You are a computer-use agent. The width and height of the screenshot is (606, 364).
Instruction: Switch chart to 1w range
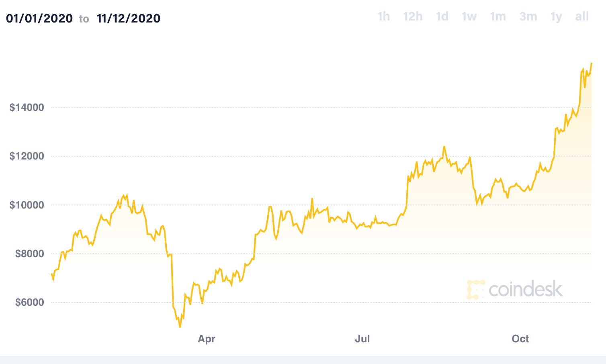(469, 16)
